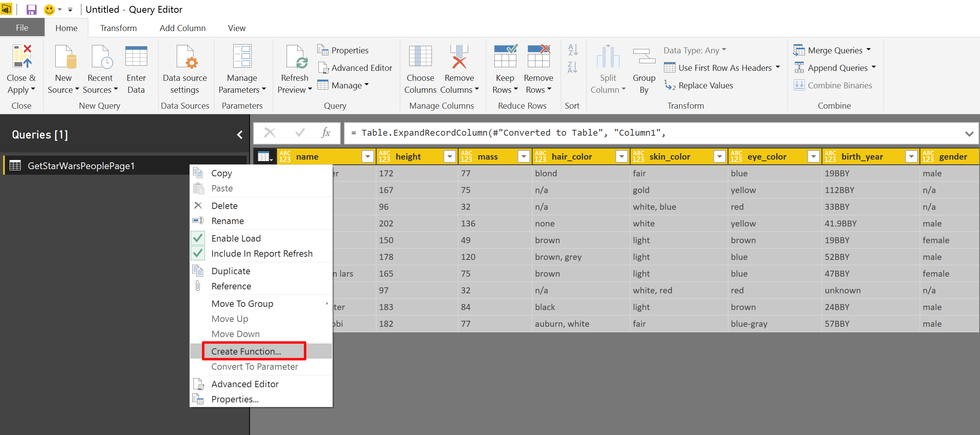This screenshot has height=435, width=980.
Task: Toggle Include In Report Refresh option
Action: [262, 254]
